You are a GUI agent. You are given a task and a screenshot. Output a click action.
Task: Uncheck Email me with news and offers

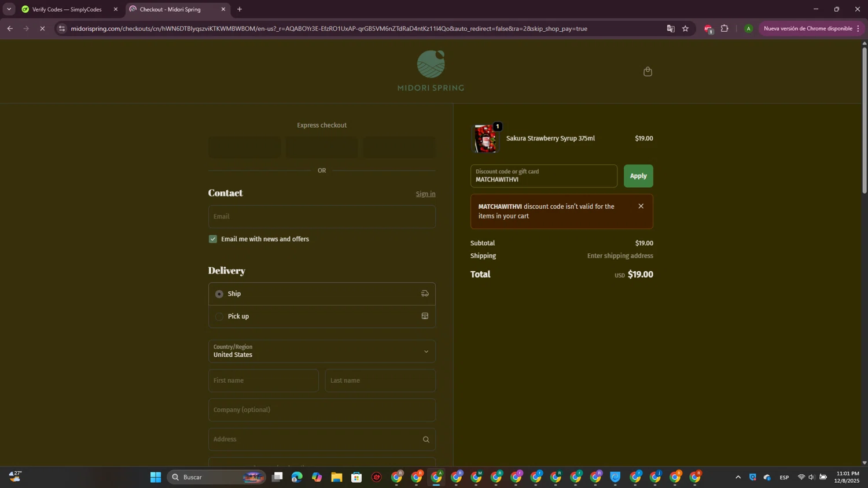213,239
